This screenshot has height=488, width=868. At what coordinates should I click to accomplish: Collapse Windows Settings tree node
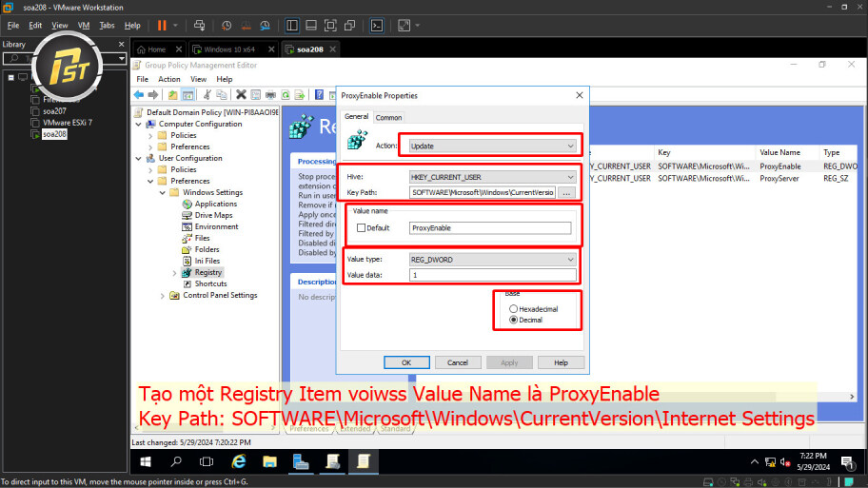(162, 192)
